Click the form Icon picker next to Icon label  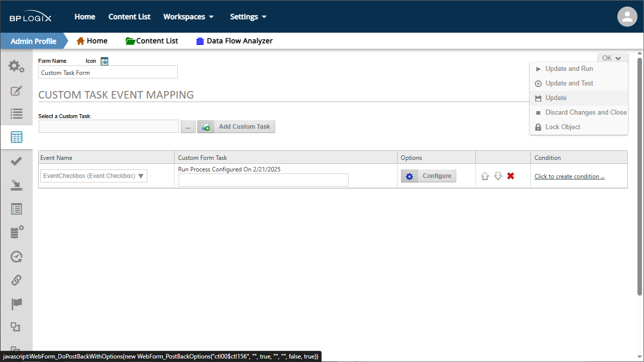(104, 61)
